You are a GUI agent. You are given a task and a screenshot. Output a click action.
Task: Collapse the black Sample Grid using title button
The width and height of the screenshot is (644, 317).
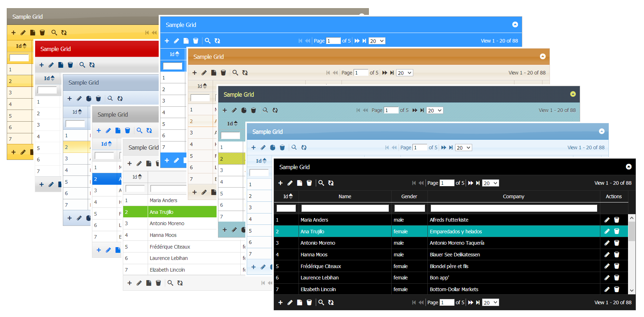click(x=628, y=167)
